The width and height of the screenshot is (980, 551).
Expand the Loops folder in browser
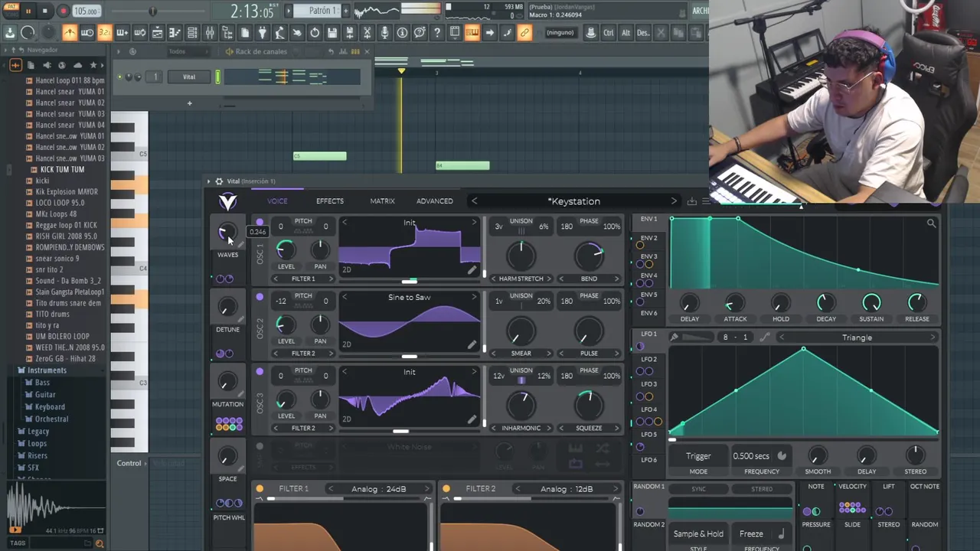pyautogui.click(x=37, y=444)
